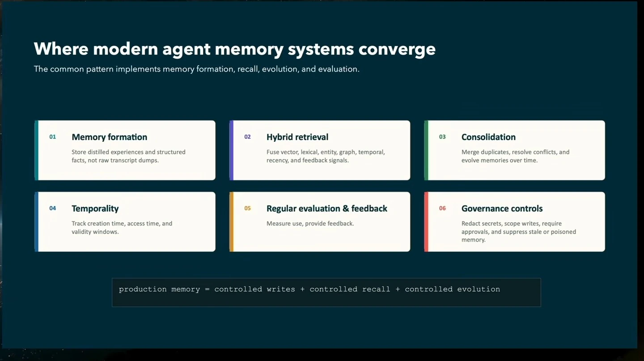
Task: Click the "production memory = controlled writes" formula line
Action: [x=309, y=289]
